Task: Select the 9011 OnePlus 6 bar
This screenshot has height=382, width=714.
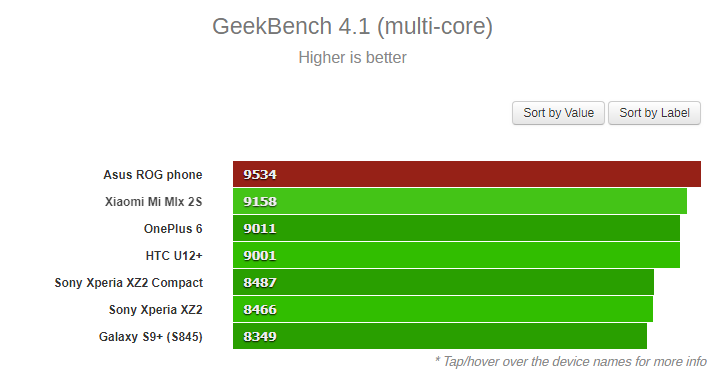Action: click(x=456, y=228)
